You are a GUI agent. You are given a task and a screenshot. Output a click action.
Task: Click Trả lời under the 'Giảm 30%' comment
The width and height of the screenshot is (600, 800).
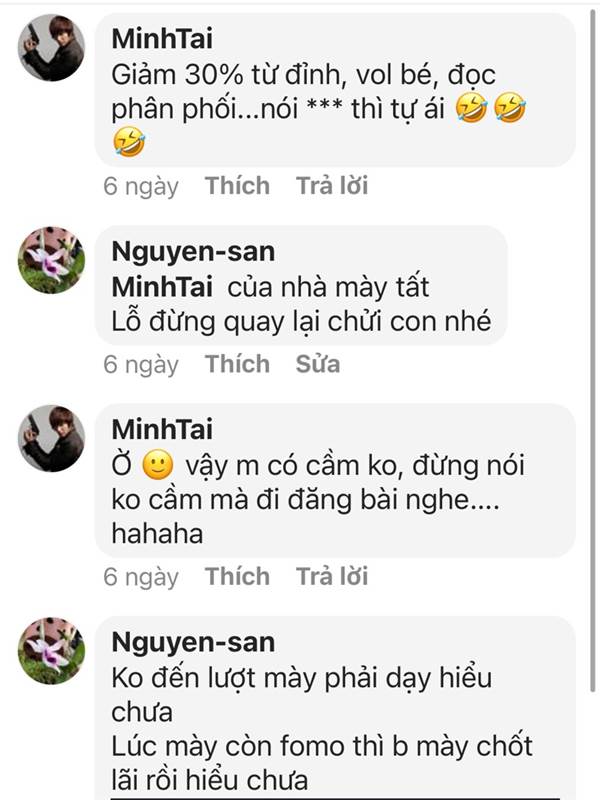click(332, 185)
